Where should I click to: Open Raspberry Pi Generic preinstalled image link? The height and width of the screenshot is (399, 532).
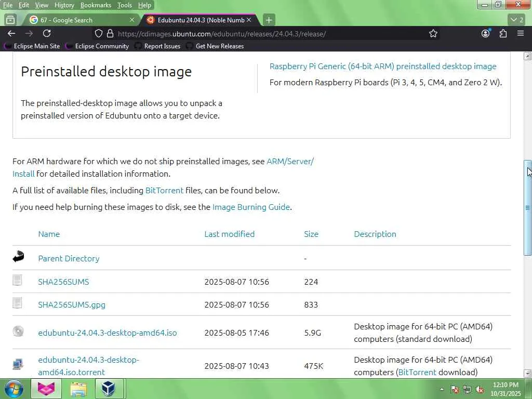click(383, 66)
